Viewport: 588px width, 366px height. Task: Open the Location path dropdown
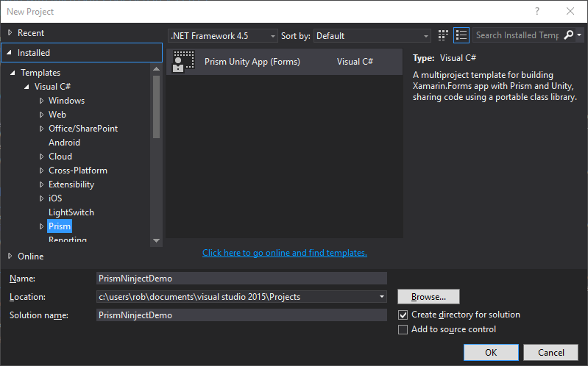pyautogui.click(x=382, y=297)
